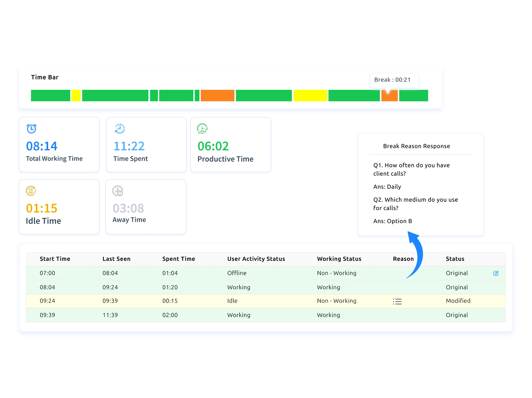This screenshot has height=398, width=532.
Task: Click the Break Reason Response panel title
Action: [x=417, y=146]
